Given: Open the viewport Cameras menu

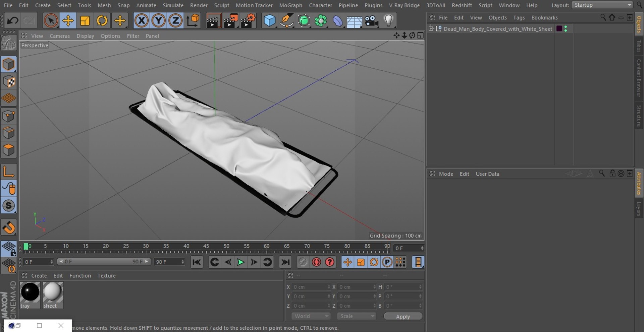Looking at the screenshot, I should (x=60, y=36).
